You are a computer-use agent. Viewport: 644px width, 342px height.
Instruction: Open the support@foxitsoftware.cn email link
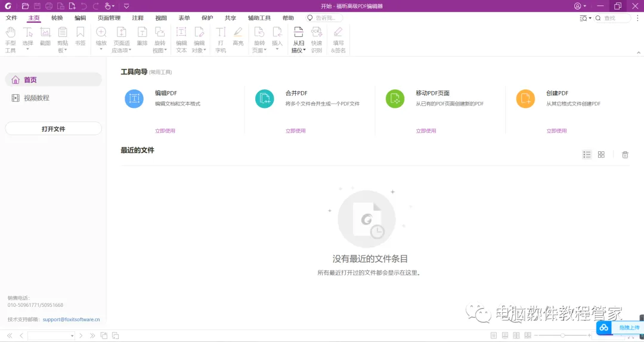coord(71,319)
